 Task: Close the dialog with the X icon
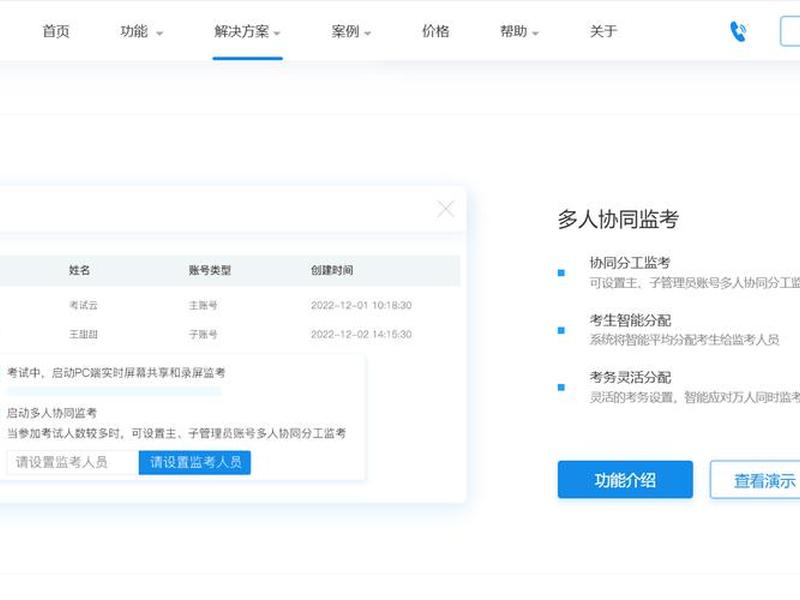(x=445, y=209)
